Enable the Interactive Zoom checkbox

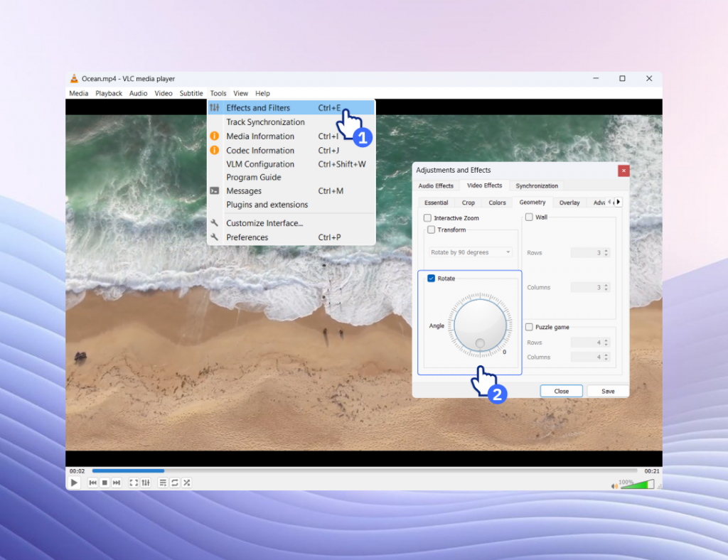pyautogui.click(x=427, y=218)
